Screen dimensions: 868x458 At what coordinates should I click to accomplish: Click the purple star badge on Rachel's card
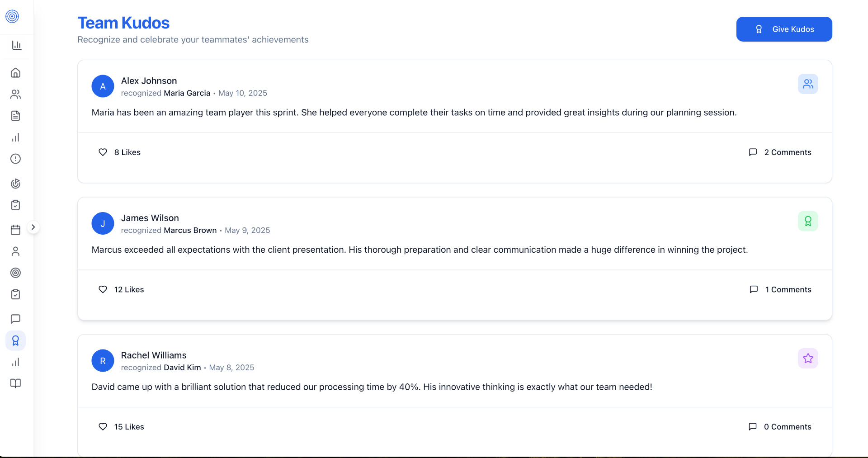(x=808, y=359)
